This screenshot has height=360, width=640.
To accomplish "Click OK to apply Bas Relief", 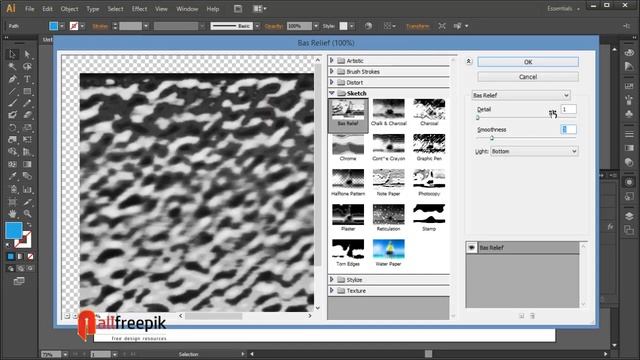I will coord(528,62).
